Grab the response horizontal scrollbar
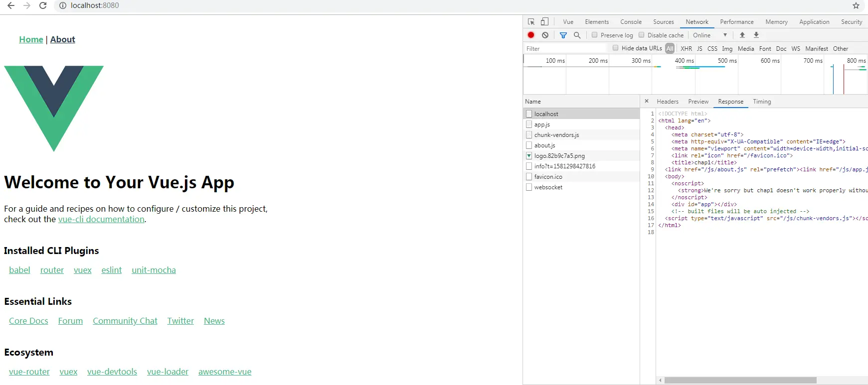The width and height of the screenshot is (868, 385). (x=740, y=380)
